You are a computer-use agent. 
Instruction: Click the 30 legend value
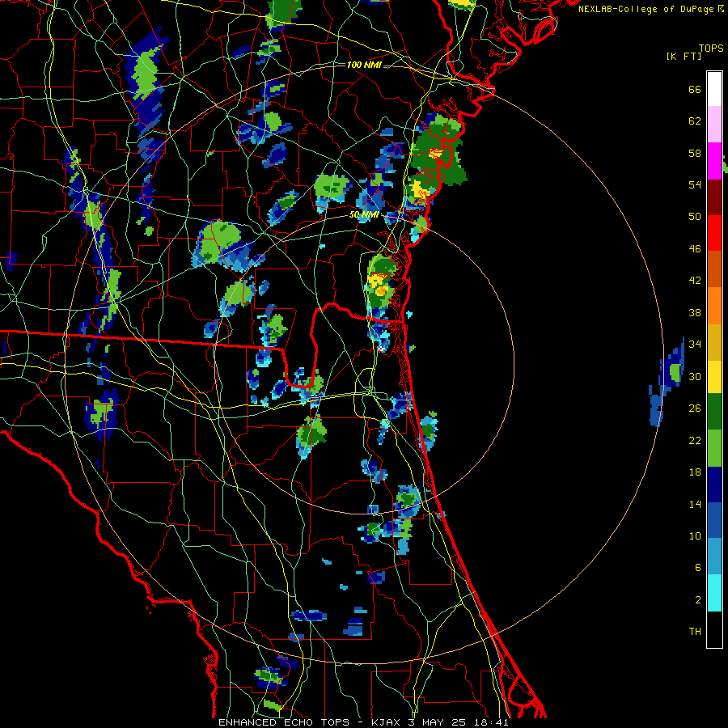pyautogui.click(x=695, y=376)
